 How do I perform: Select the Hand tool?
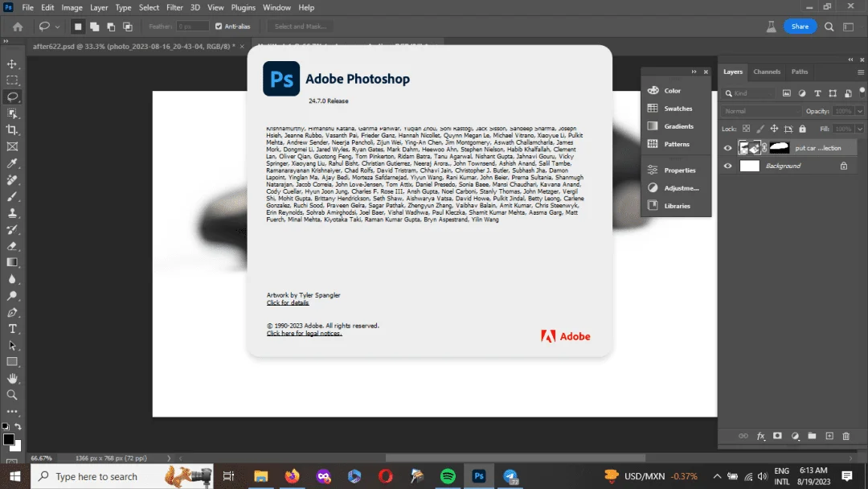coord(12,379)
